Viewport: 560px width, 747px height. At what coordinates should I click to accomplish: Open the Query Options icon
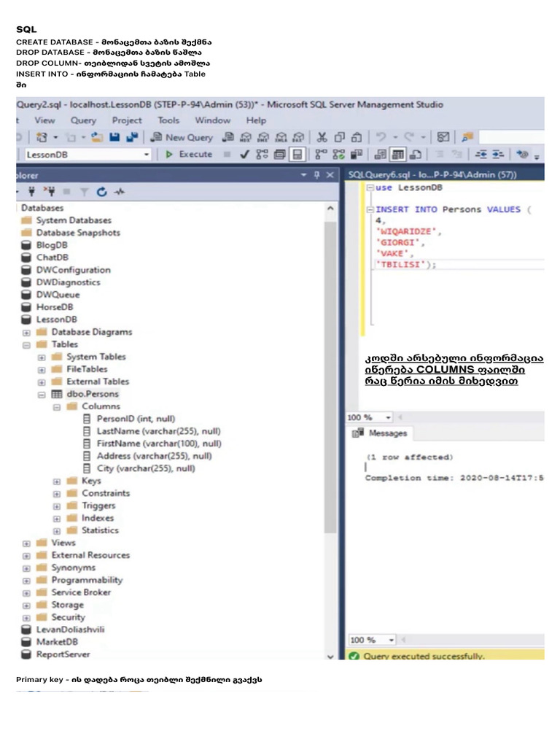pyautogui.click(x=280, y=155)
